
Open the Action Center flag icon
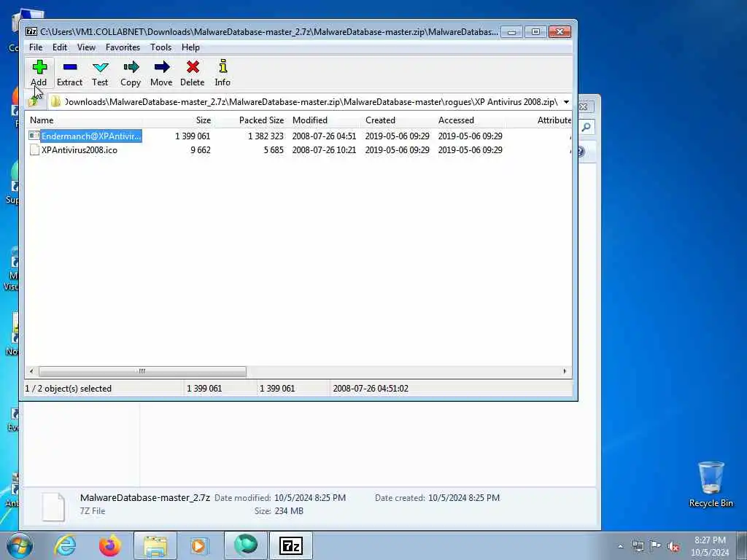[x=656, y=546]
